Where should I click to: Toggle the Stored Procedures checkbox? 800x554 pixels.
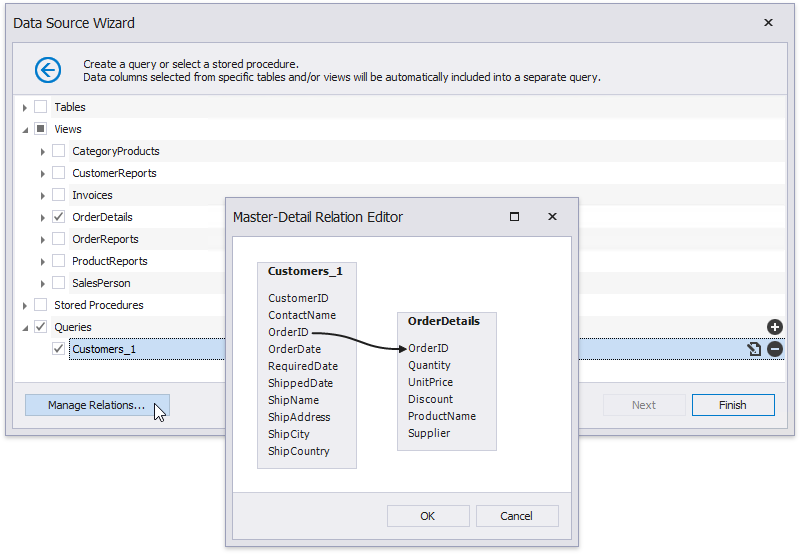pyautogui.click(x=41, y=305)
